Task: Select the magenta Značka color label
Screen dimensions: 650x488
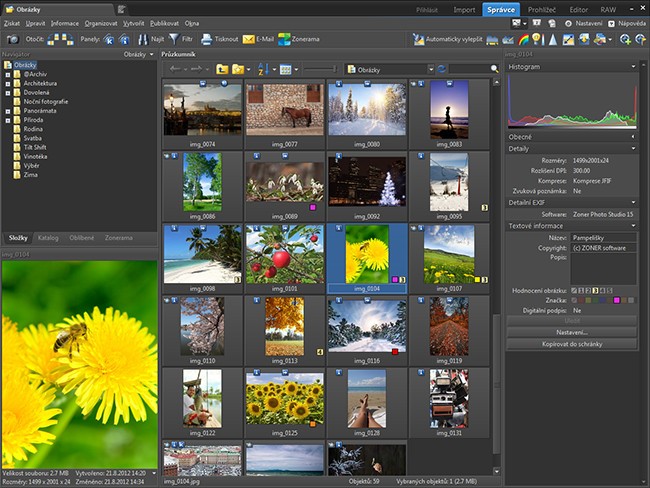Action: 617,299
